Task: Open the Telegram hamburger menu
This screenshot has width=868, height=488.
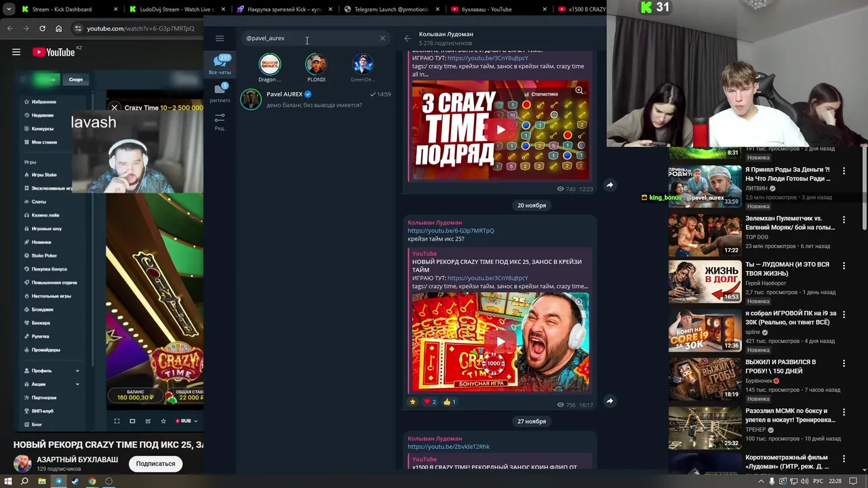Action: (x=219, y=39)
